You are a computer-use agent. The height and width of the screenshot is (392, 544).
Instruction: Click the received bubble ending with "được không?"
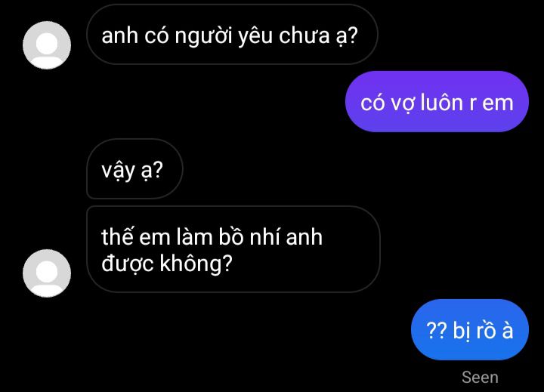pos(233,249)
